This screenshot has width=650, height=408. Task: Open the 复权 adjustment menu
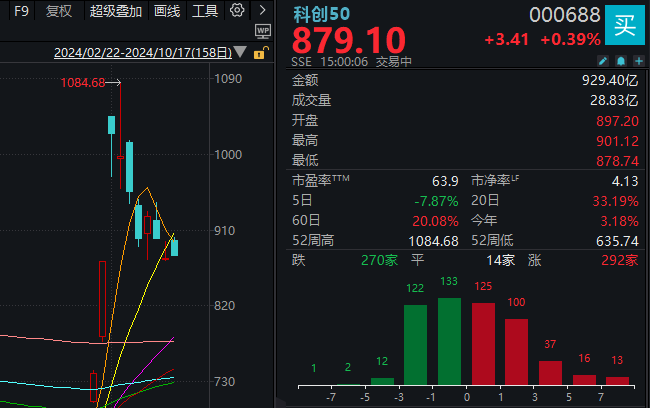[59, 12]
